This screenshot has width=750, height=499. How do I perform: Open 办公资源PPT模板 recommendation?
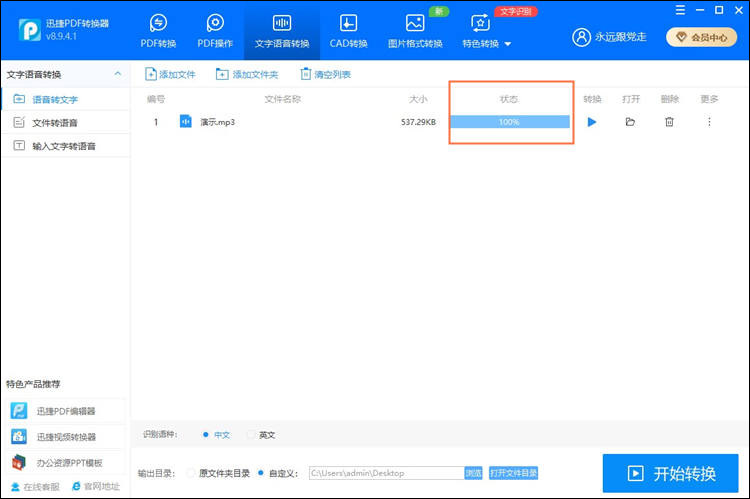(66, 463)
